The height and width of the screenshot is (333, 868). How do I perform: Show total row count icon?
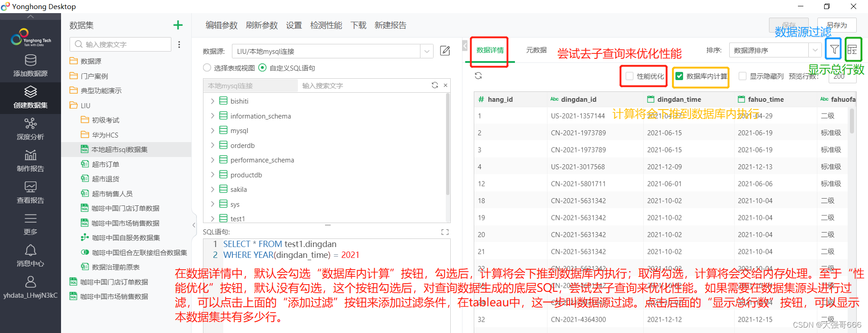click(x=853, y=49)
